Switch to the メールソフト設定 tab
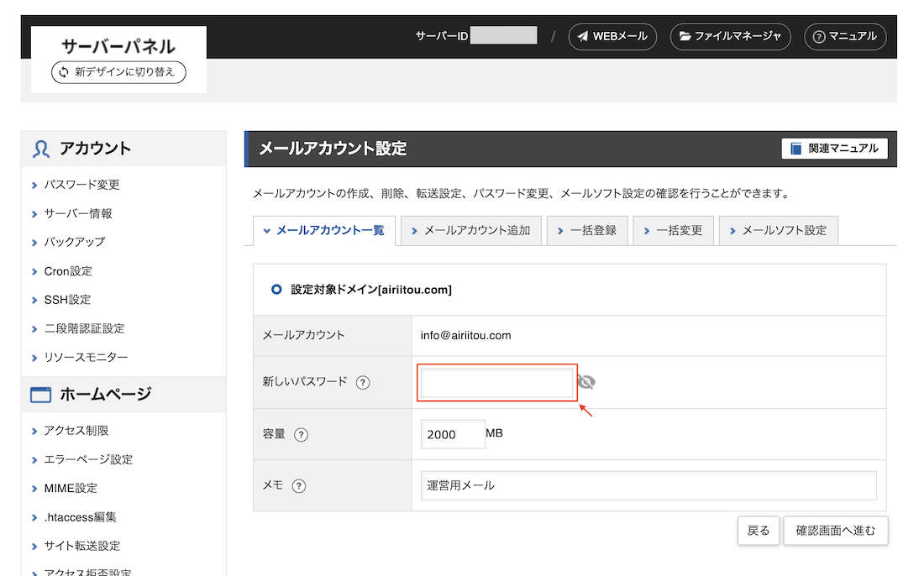This screenshot has height=576, width=924. pyautogui.click(x=778, y=229)
